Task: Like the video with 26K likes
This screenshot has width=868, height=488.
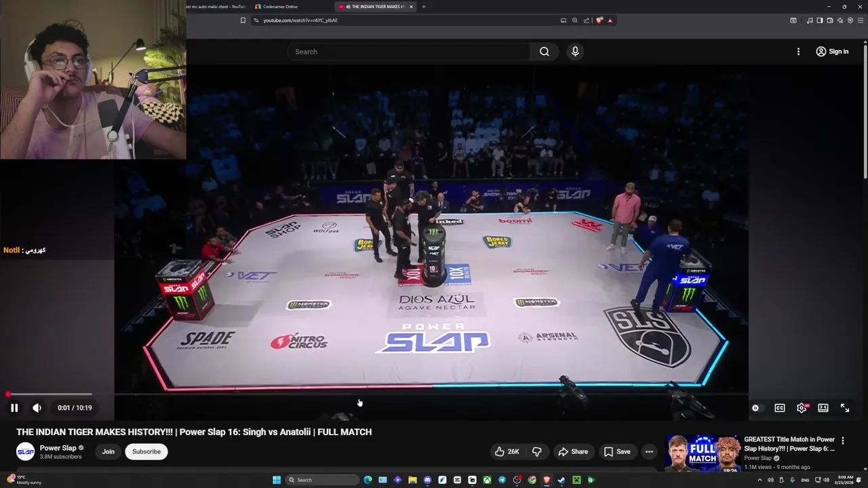Action: point(507,451)
